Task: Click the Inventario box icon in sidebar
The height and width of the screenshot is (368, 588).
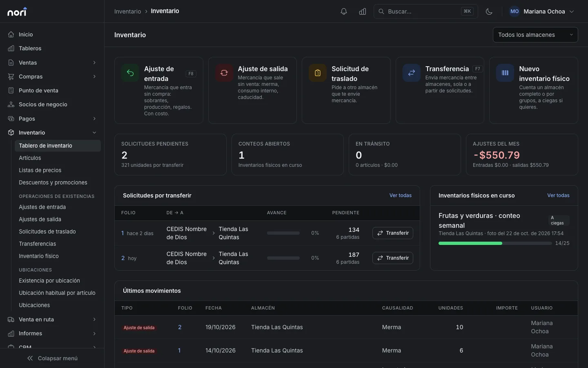Action: click(x=11, y=132)
